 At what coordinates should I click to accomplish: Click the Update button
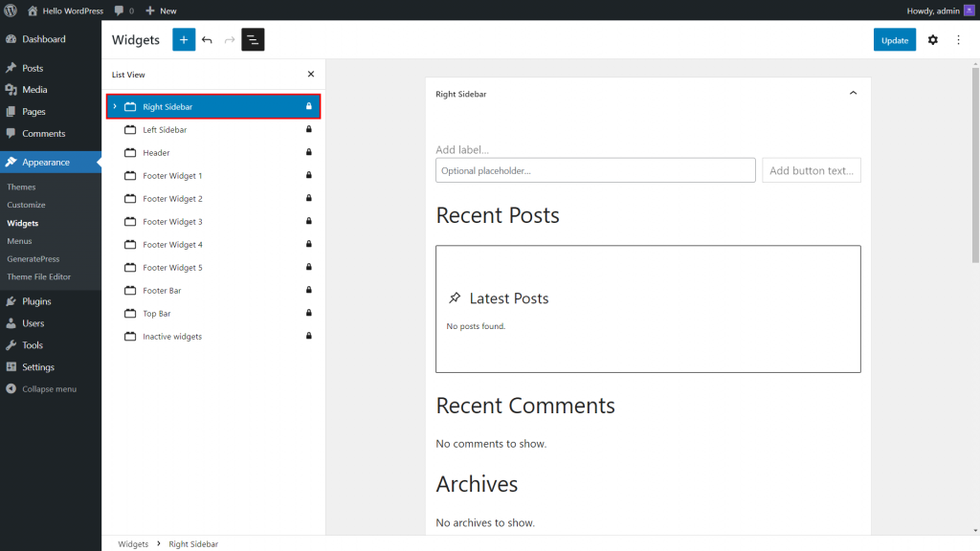click(x=894, y=39)
